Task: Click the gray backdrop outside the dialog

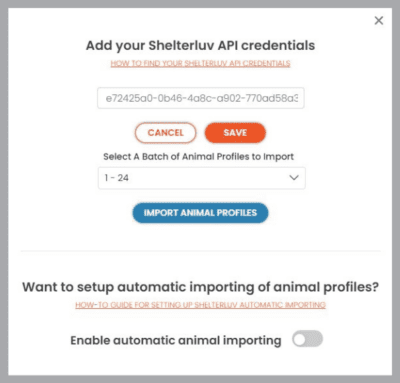Action: coord(4,191)
